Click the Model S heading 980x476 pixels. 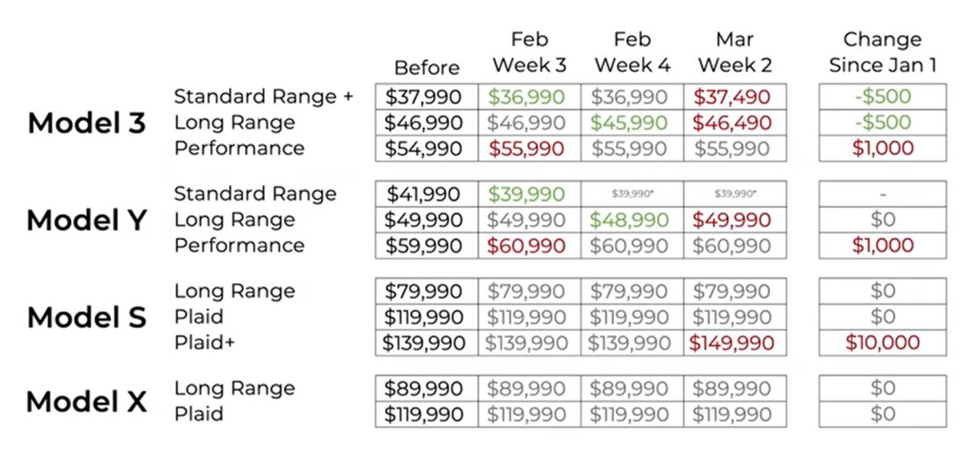87,318
